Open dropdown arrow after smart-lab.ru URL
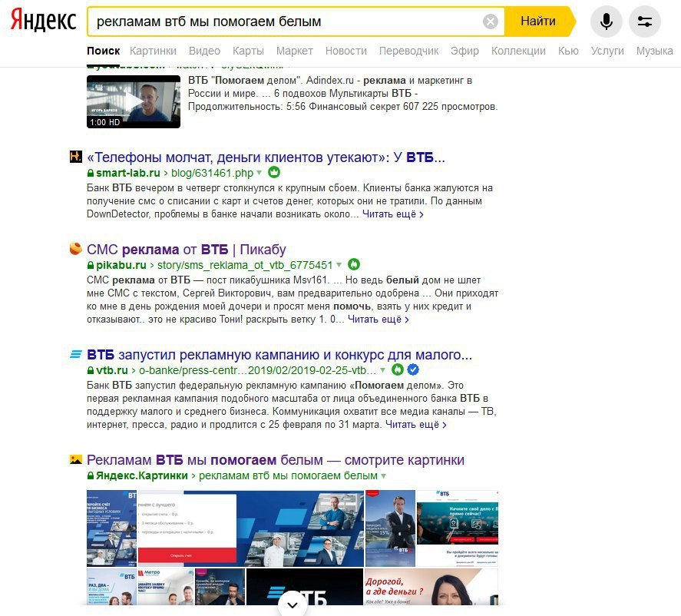 [x=260, y=173]
